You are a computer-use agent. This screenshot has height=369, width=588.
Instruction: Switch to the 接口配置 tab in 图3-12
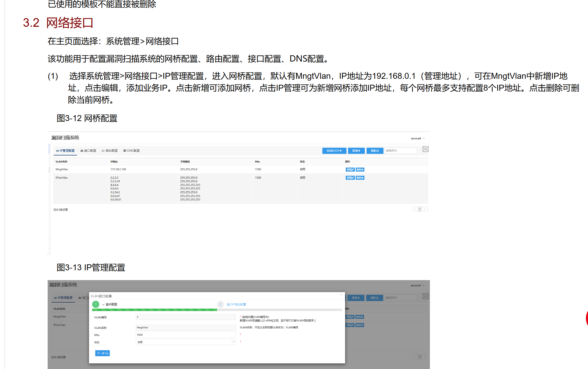88,151
